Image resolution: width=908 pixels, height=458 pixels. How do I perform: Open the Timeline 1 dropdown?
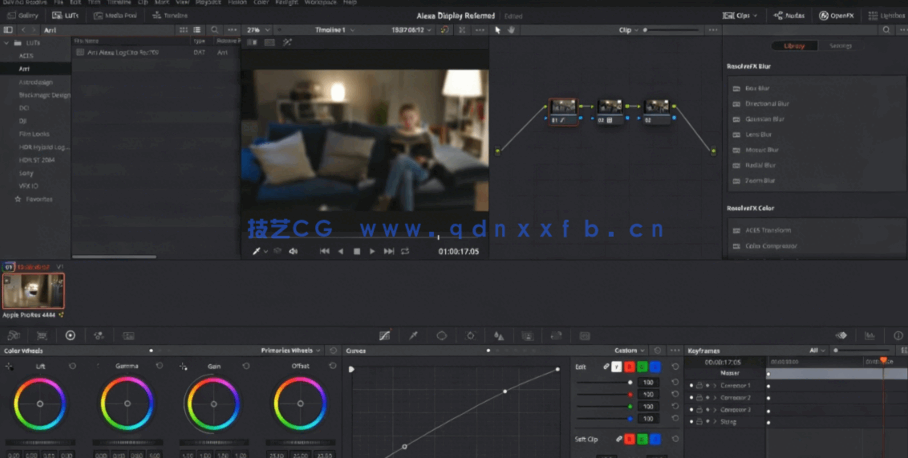click(335, 30)
